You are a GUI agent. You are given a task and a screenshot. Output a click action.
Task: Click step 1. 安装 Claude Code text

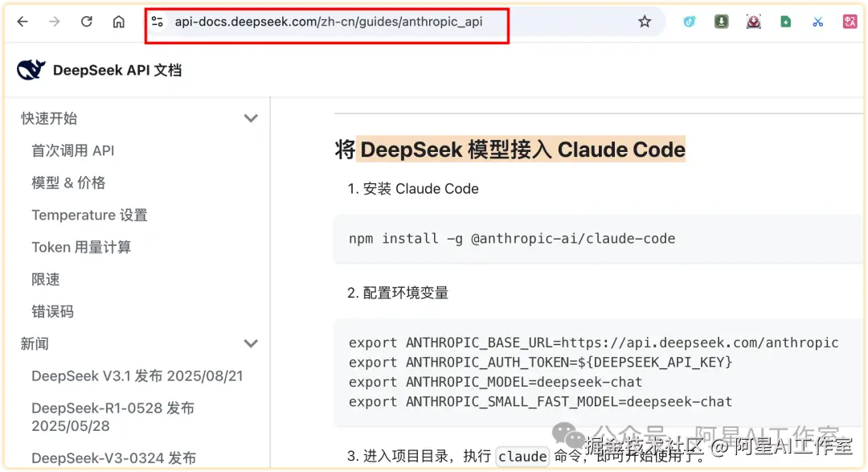click(413, 188)
